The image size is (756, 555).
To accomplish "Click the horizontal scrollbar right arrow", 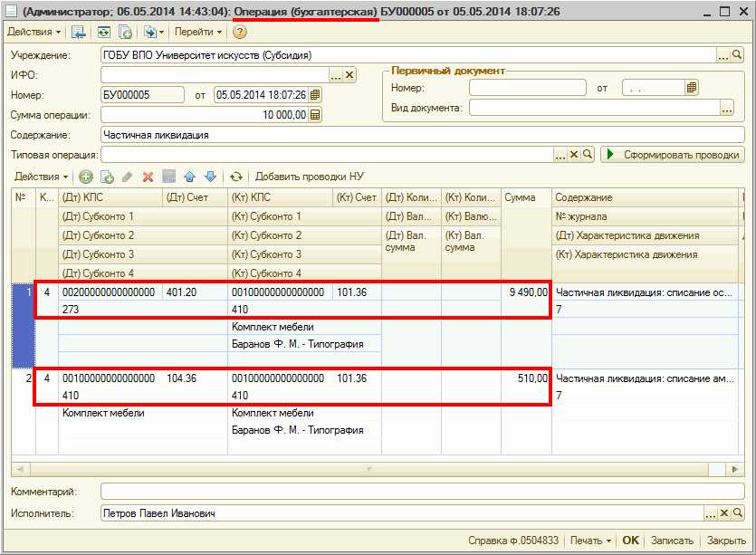I will (735, 469).
